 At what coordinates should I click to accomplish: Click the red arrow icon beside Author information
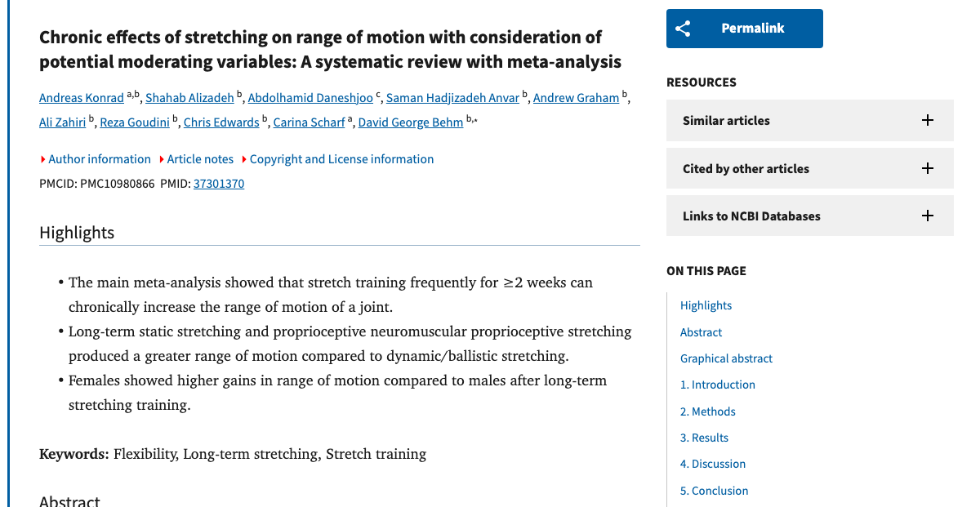click(x=42, y=159)
